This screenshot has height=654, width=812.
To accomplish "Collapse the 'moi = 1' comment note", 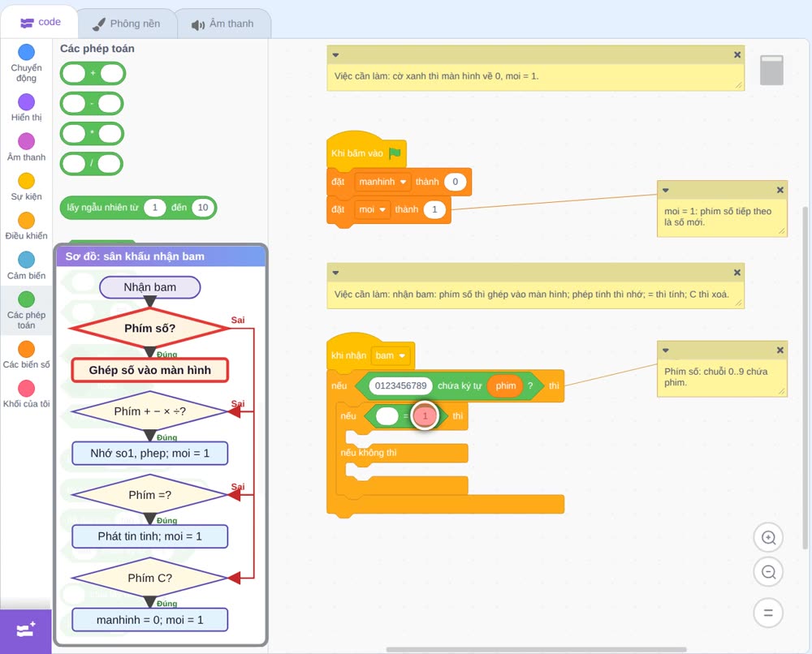I will [666, 191].
